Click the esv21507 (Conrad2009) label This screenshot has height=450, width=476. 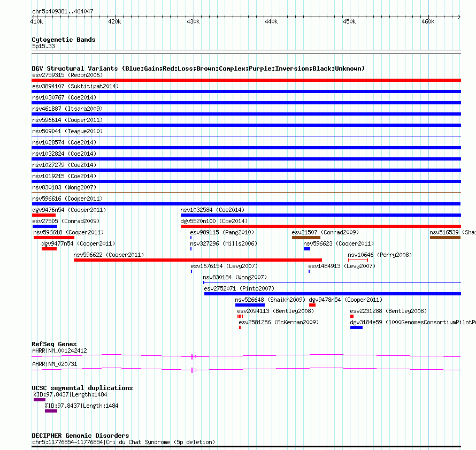tap(325, 232)
